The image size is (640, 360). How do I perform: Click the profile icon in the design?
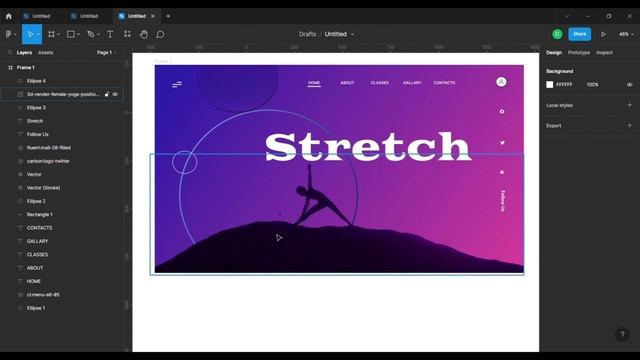tap(501, 82)
